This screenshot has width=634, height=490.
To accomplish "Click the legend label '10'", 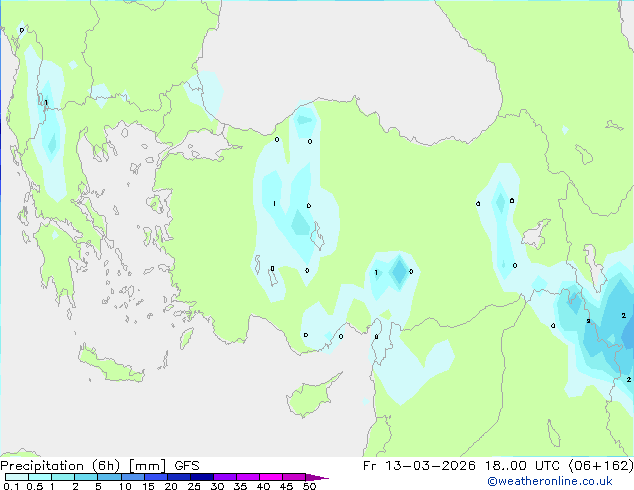I will 125,486.
